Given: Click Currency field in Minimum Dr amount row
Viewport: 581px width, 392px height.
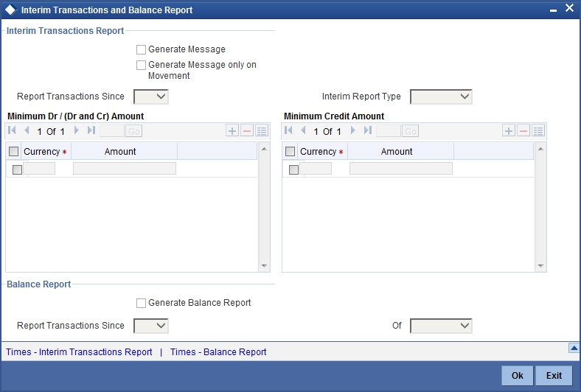Looking at the screenshot, I should (39, 169).
